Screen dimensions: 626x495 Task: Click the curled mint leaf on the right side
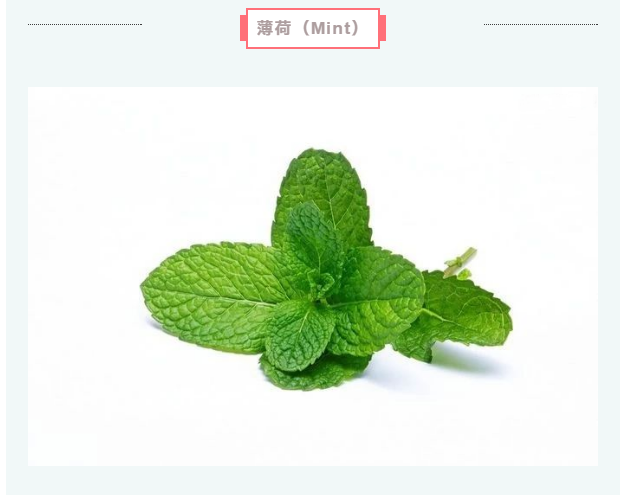pos(459,315)
